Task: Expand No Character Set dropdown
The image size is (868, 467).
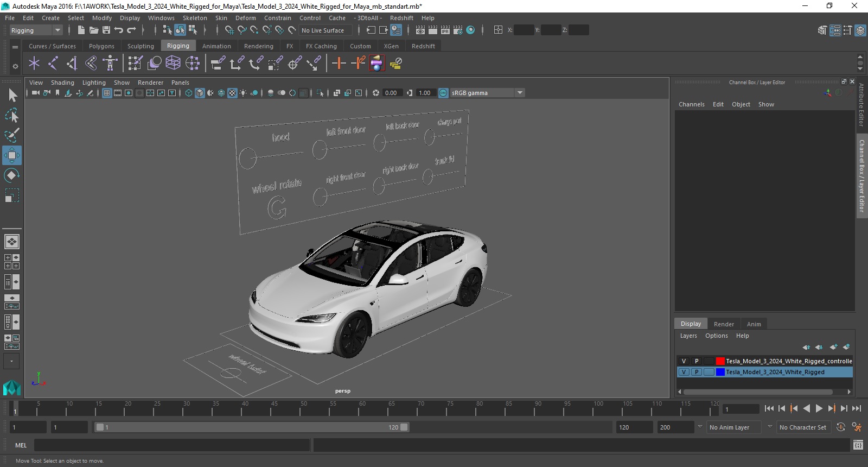Action: (x=770, y=427)
